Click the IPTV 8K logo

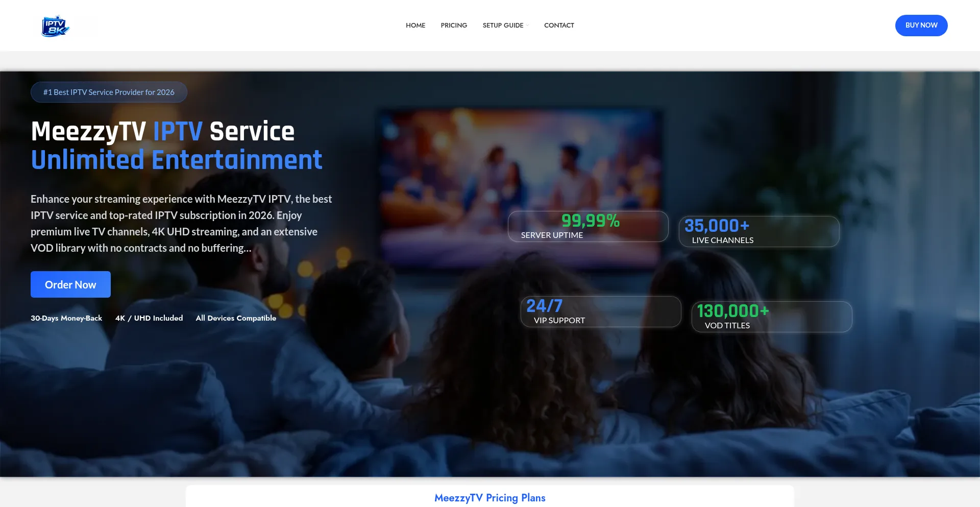pyautogui.click(x=55, y=26)
